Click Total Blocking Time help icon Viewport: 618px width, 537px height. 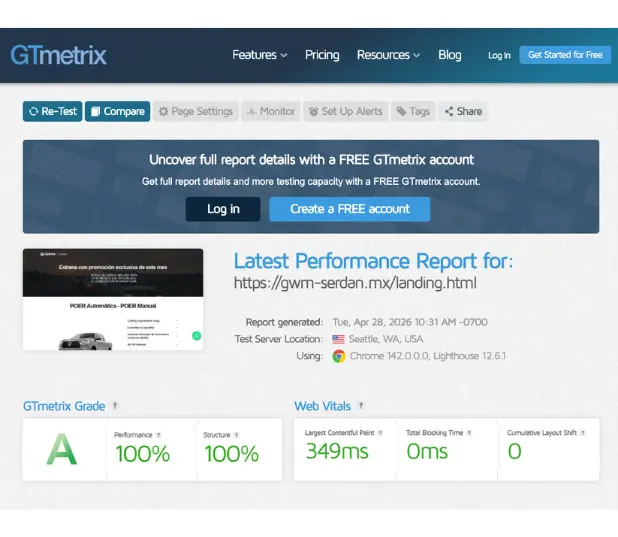click(x=469, y=433)
